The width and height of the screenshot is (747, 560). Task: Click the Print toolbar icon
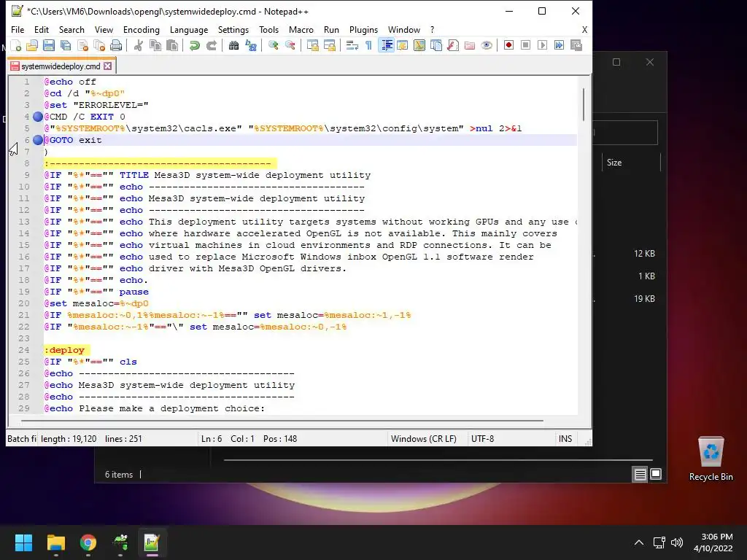pyautogui.click(x=116, y=46)
